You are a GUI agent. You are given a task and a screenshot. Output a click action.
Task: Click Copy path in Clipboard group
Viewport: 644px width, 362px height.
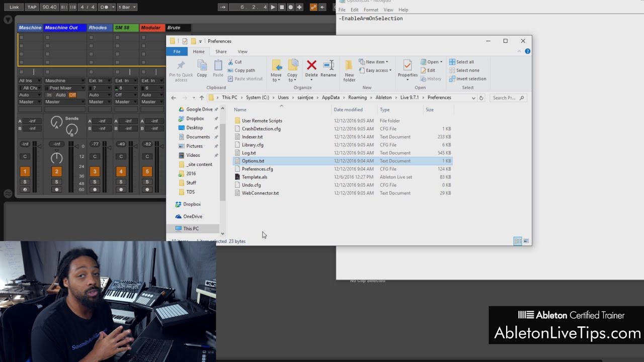(242, 70)
